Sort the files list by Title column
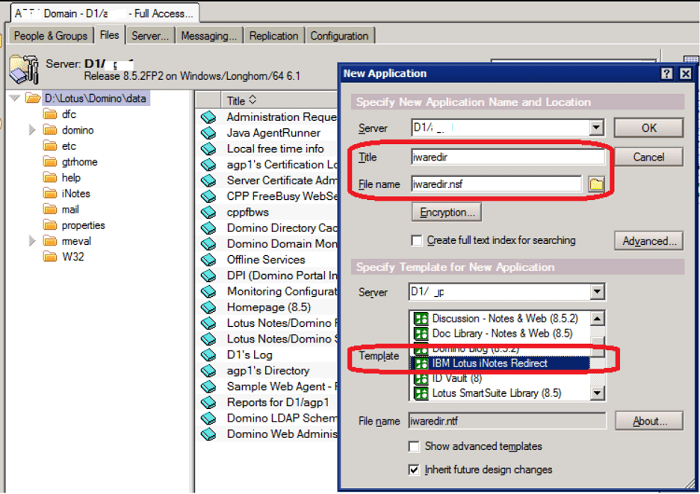Viewport: 700px width, 494px height. (x=241, y=101)
